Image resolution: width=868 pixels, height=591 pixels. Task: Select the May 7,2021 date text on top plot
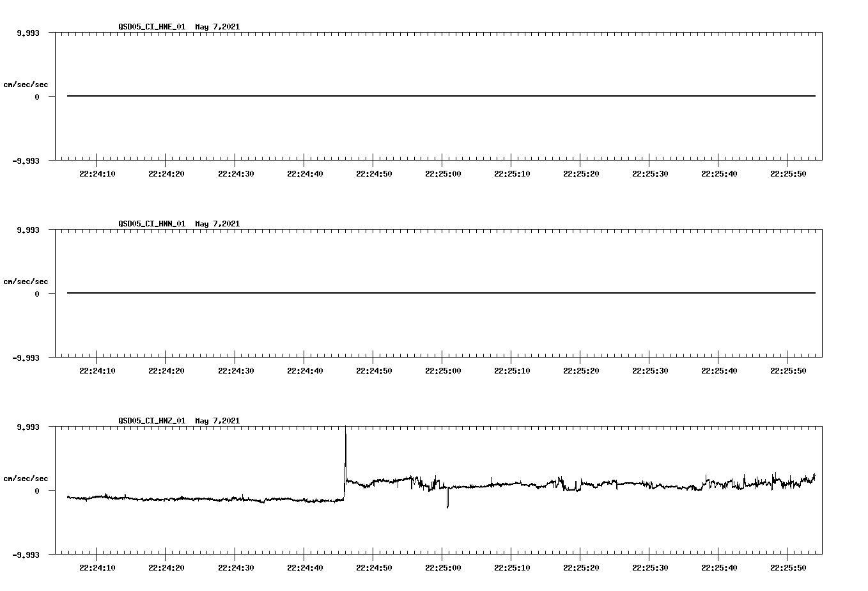point(217,27)
